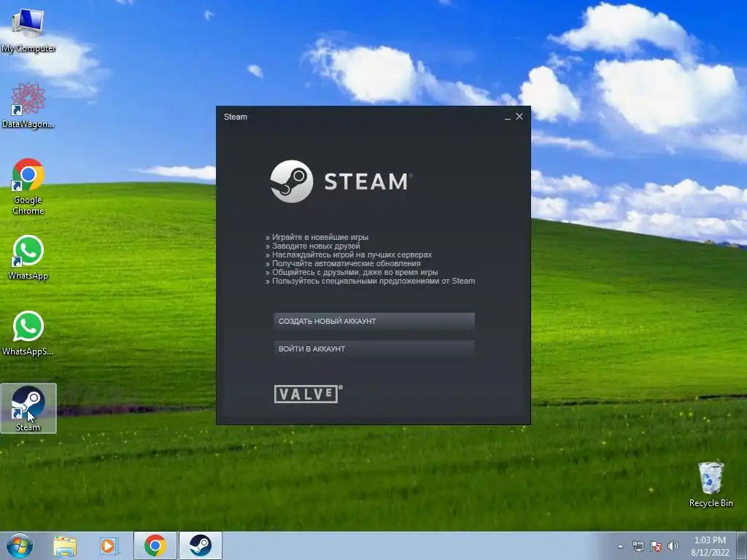Select the My Computer desktop icon
Image resolution: width=747 pixels, height=560 pixels.
pyautogui.click(x=28, y=29)
